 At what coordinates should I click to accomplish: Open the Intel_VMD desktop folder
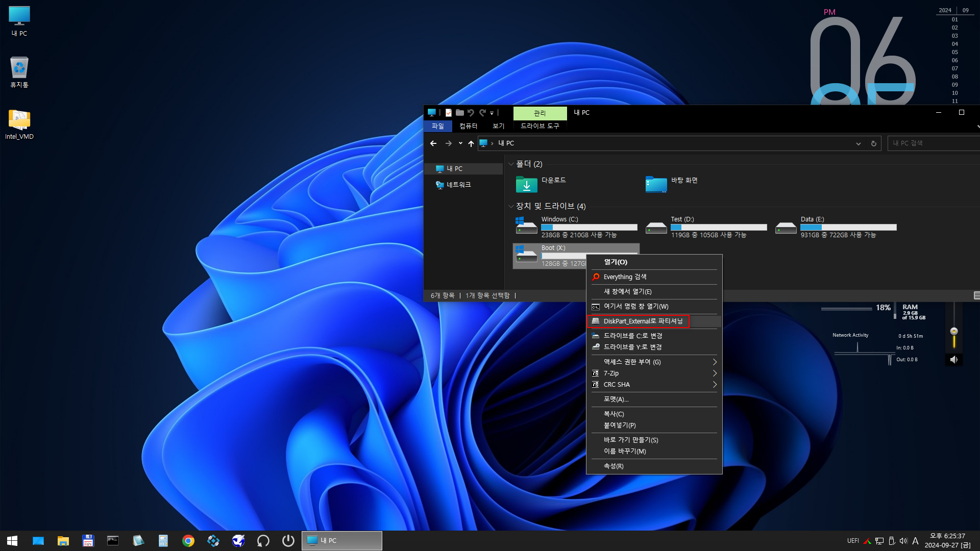19,124
